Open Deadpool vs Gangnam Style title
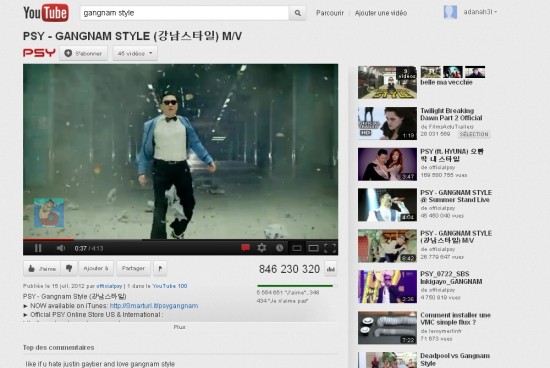The width and height of the screenshot is (550, 368). pos(455,360)
